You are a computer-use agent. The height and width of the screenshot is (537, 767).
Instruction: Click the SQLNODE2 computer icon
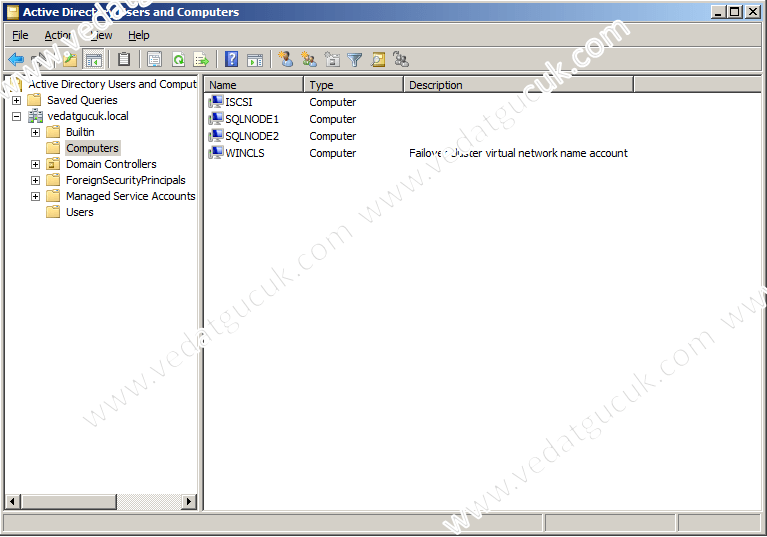(216, 136)
